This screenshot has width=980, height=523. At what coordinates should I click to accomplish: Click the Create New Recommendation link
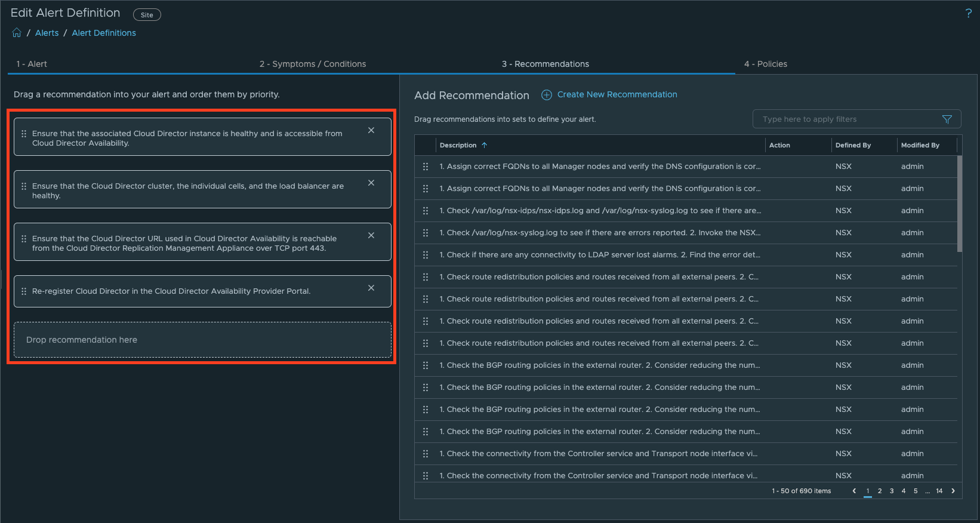[x=617, y=94]
